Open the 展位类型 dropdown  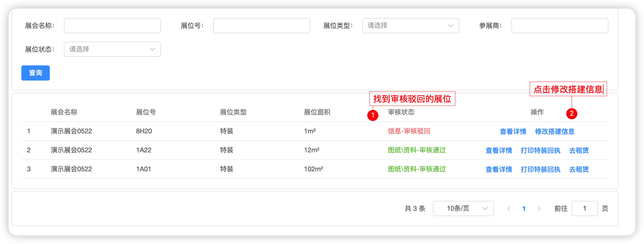point(410,26)
